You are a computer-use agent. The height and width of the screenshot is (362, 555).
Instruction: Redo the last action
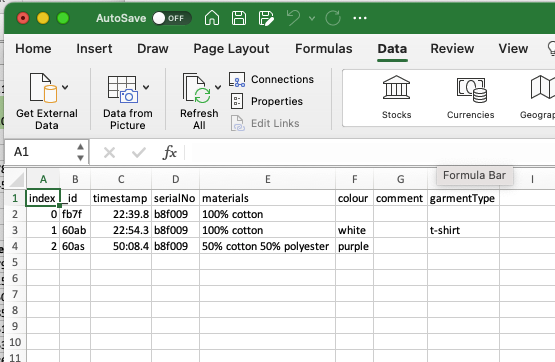(x=333, y=18)
